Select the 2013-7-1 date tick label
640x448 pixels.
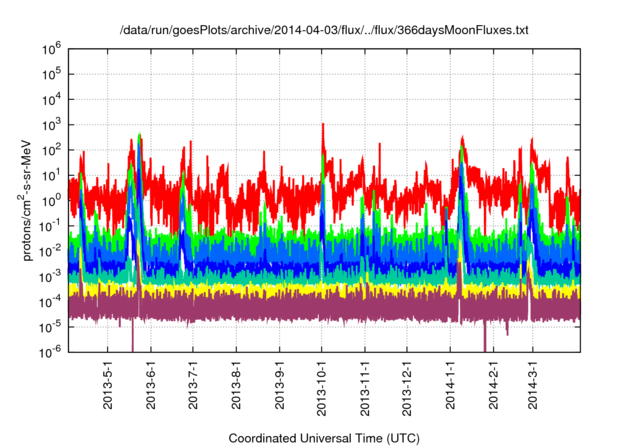194,385
